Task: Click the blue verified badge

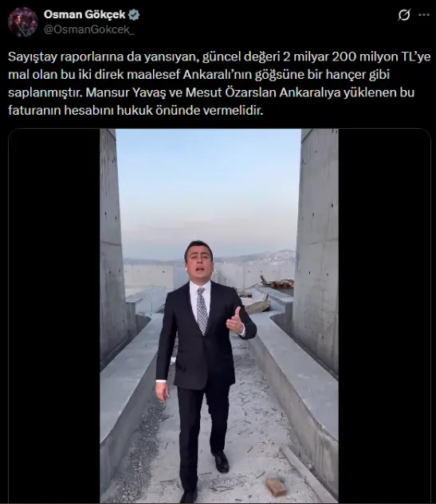Action: [x=134, y=14]
